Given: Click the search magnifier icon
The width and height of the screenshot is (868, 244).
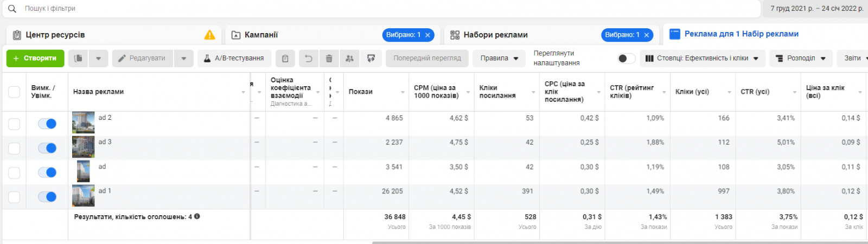Looking at the screenshot, I should click(x=12, y=9).
